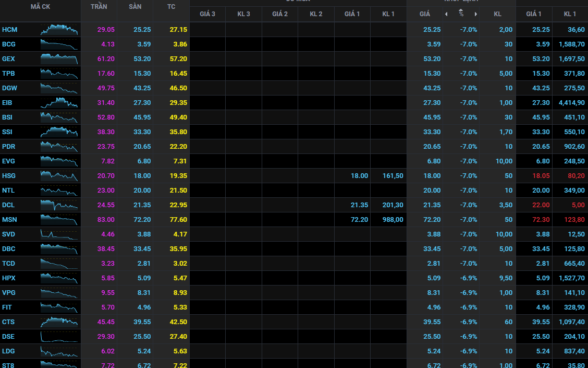
Task: Click HSG buy volume 161,50
Action: click(393, 176)
